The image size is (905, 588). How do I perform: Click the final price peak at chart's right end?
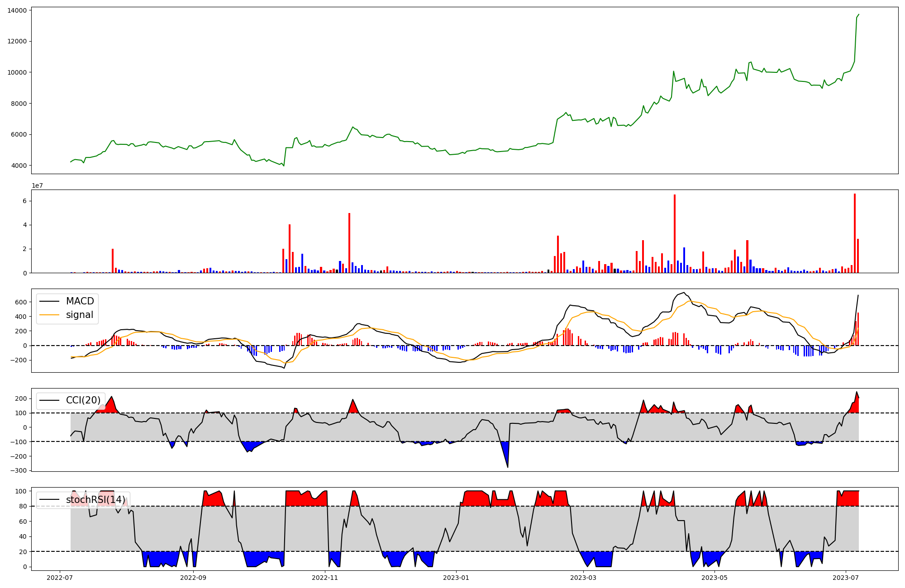click(858, 14)
